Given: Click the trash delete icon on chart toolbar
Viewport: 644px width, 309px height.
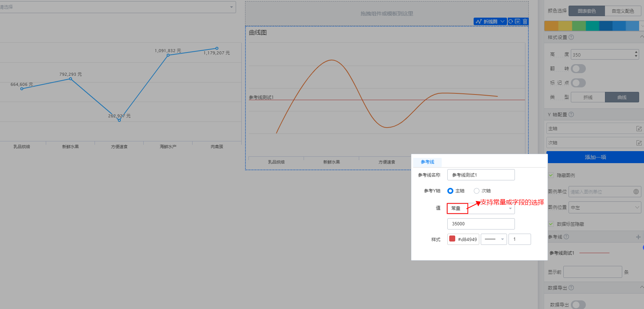Looking at the screenshot, I should [x=525, y=21].
